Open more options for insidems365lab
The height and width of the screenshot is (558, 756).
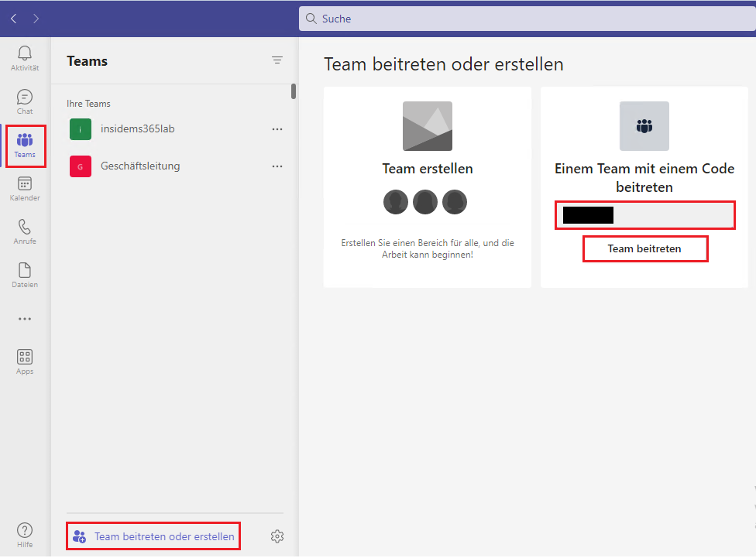tap(277, 129)
